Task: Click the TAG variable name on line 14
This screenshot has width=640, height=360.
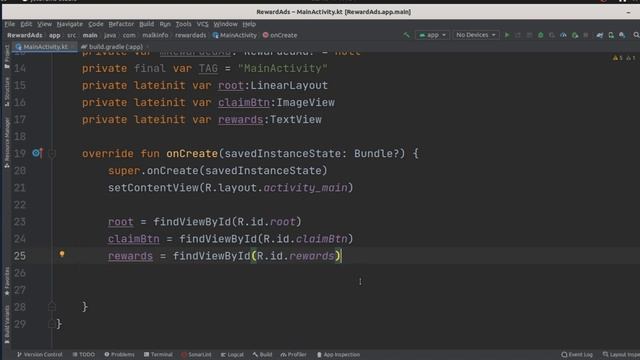Action: (x=208, y=68)
